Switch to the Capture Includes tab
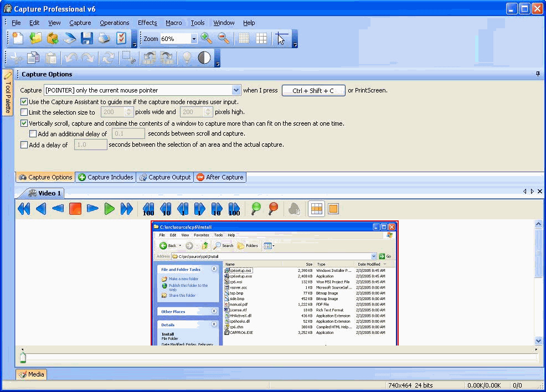 pos(106,177)
